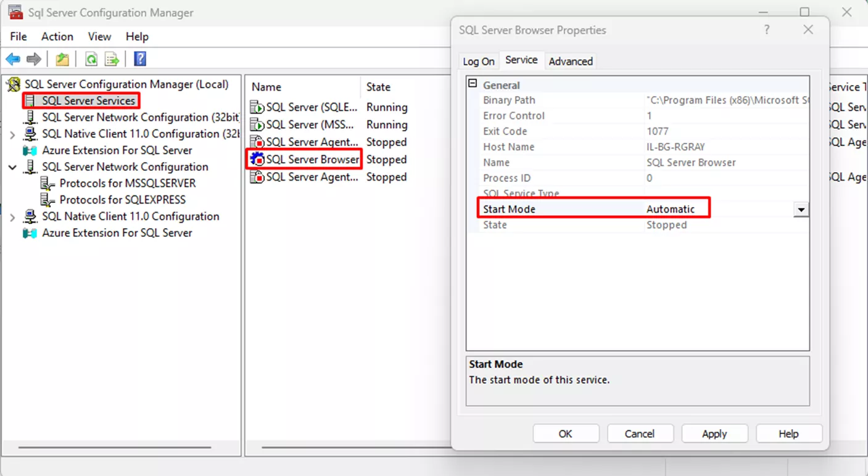Select the Service tab
This screenshot has width=868, height=476.
pyautogui.click(x=521, y=60)
